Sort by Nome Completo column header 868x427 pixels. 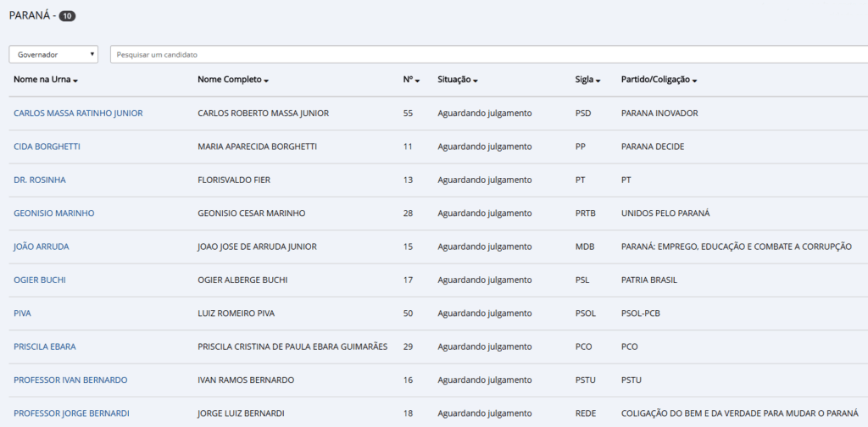pos(232,80)
